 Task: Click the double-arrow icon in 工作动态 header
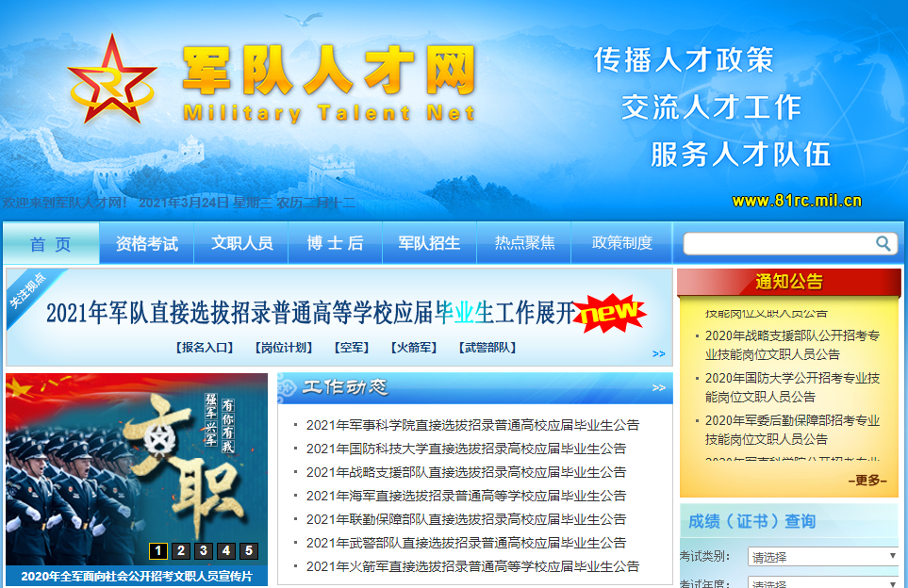658,387
